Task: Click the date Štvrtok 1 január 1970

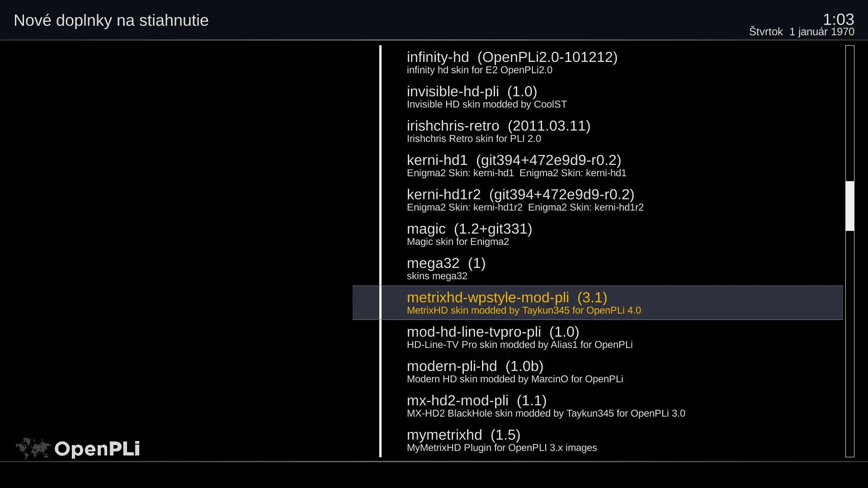Action: 802,32
